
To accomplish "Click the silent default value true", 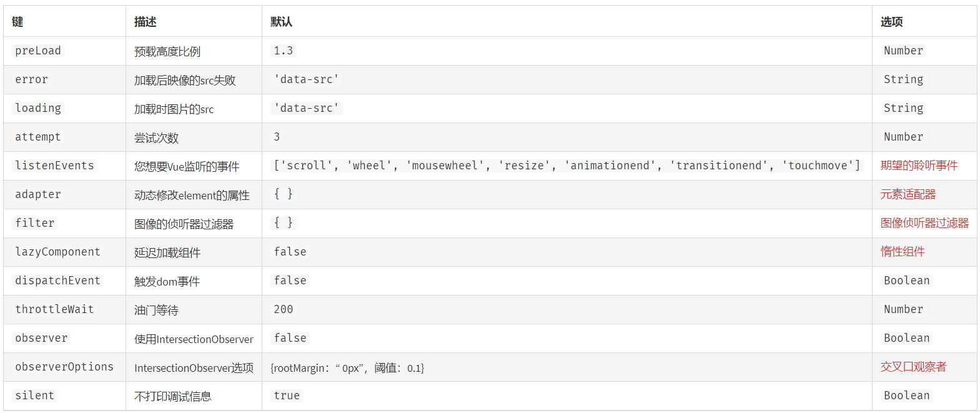I will [x=287, y=396].
